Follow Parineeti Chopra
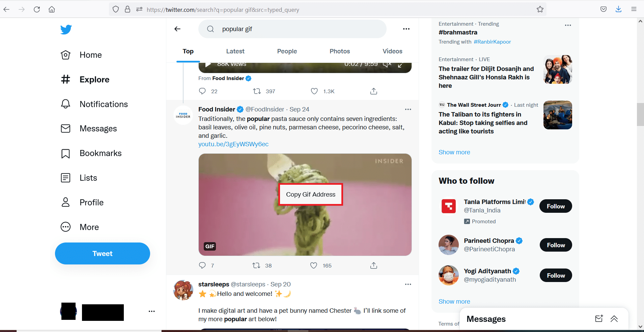This screenshot has height=332, width=644. click(555, 245)
